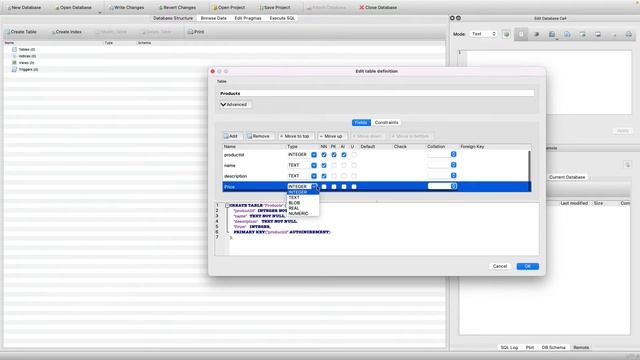The height and width of the screenshot is (360, 640).
Task: Open type dropdown for productId field
Action: tap(314, 155)
